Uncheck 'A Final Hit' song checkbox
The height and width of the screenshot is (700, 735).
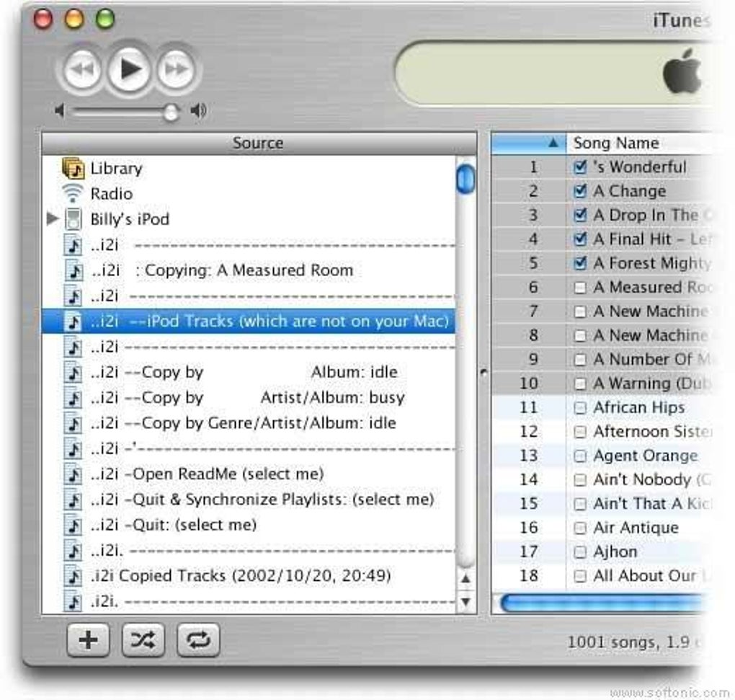[x=580, y=239]
